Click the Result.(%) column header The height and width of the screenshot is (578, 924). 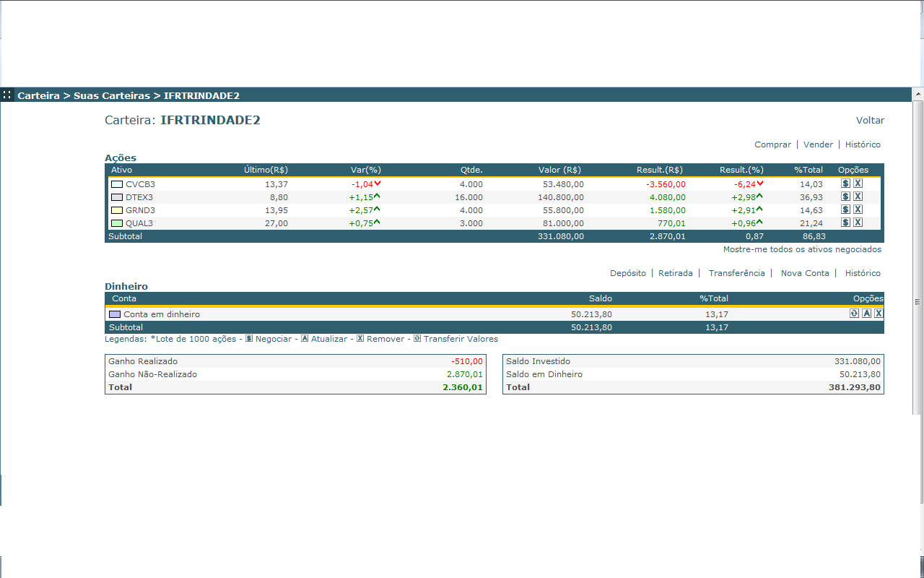tap(741, 170)
